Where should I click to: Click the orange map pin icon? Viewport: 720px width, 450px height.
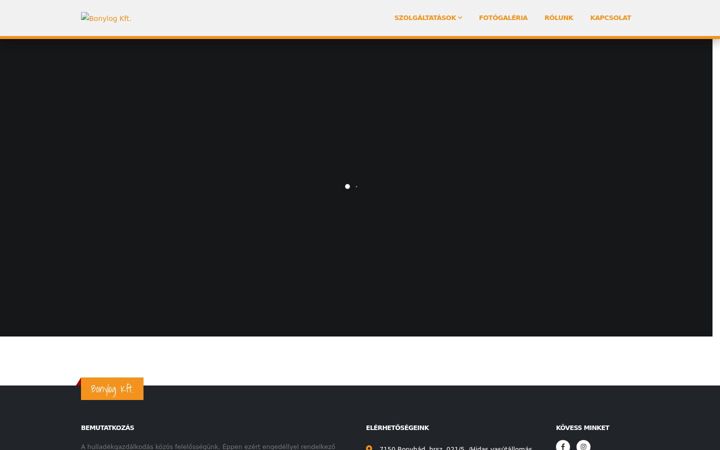point(369,448)
